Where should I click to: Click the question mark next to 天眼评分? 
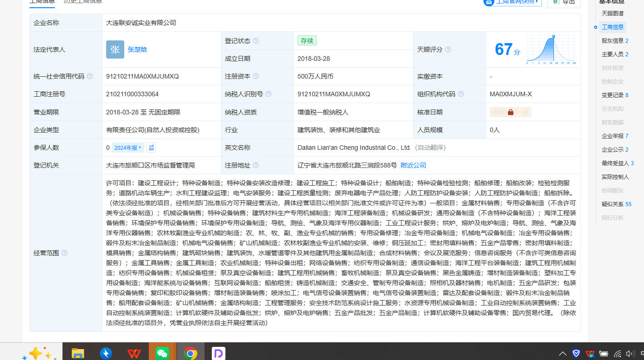[448, 49]
